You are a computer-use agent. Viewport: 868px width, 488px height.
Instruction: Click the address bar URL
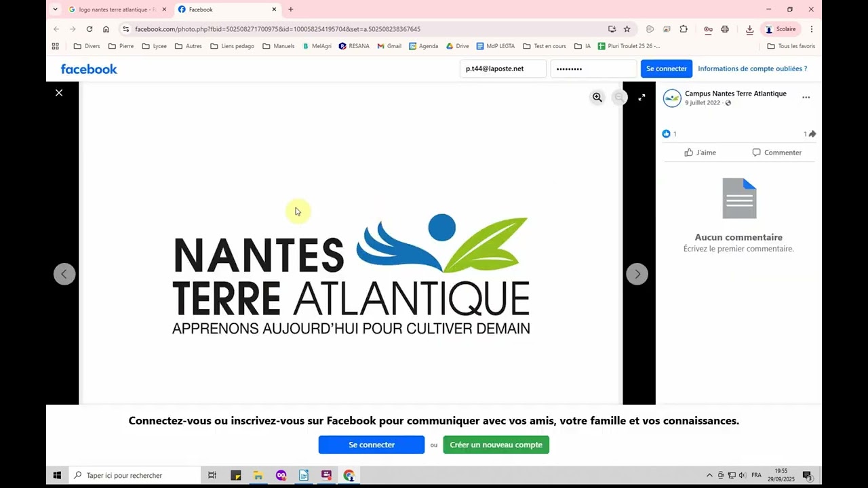277,29
